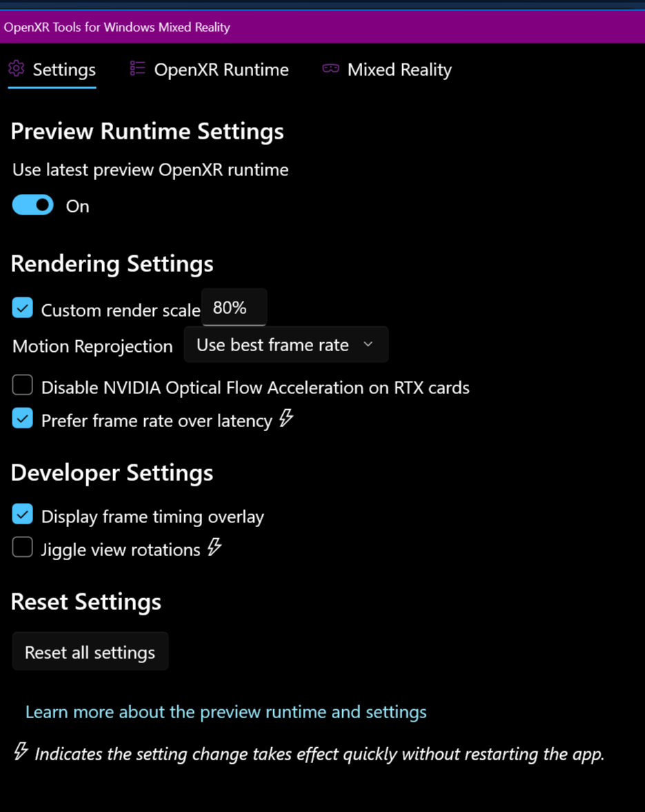
Task: Open the Motion Reprojection dropdown
Action: [x=286, y=345]
